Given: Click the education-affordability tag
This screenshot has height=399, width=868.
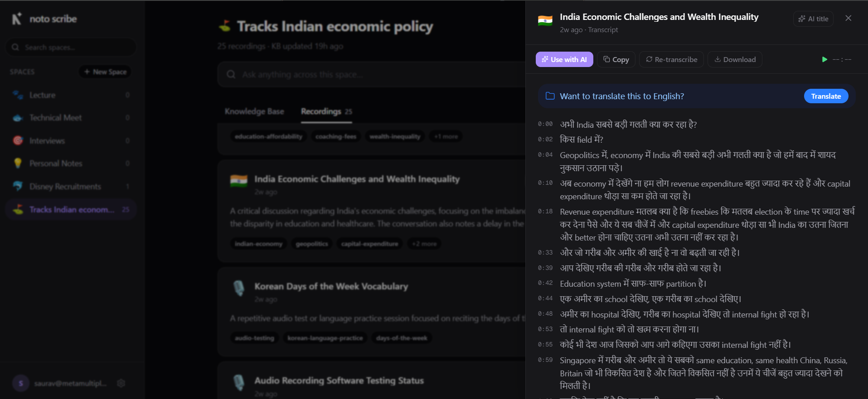Looking at the screenshot, I should (269, 136).
